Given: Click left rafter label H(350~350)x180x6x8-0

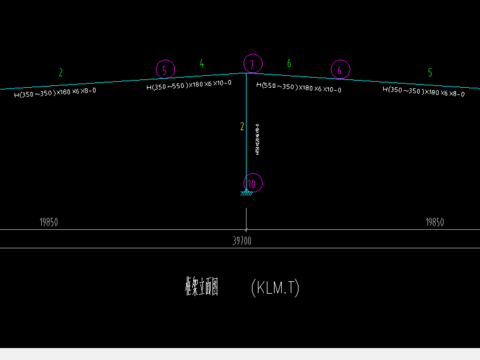Looking at the screenshot, I should (x=55, y=92).
